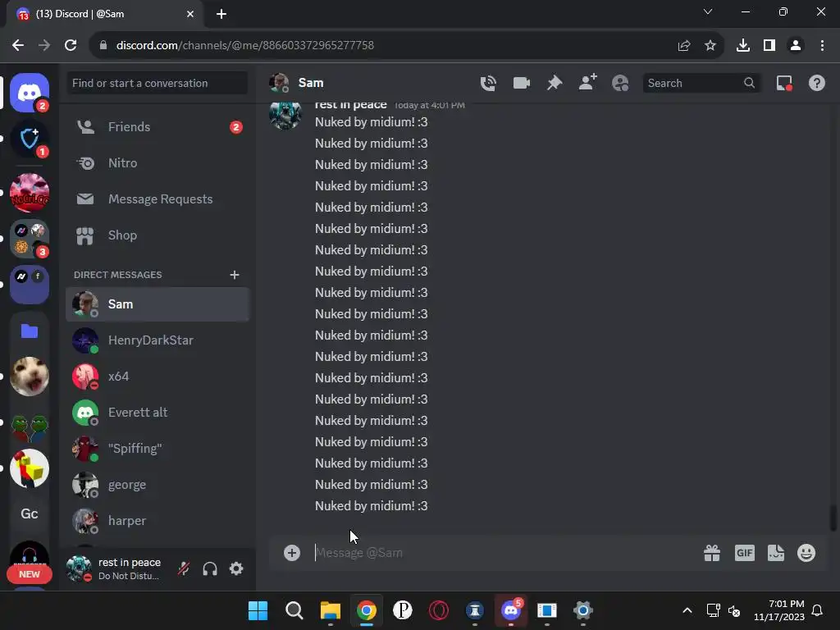
Task: Open Discord app from taskbar
Action: coord(511,610)
